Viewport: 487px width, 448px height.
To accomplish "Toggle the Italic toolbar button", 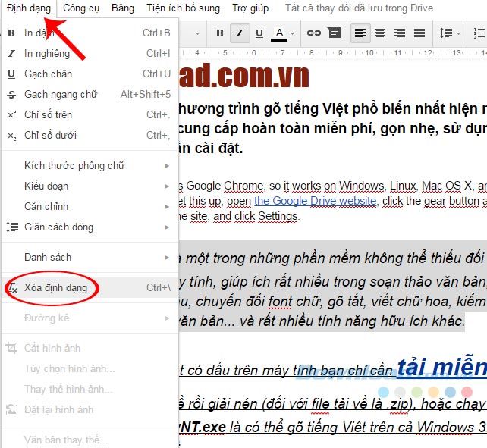I will [x=240, y=33].
